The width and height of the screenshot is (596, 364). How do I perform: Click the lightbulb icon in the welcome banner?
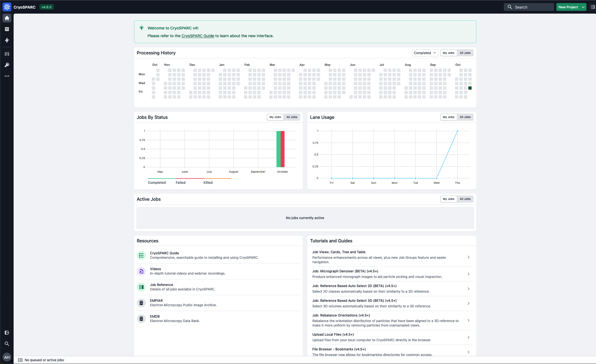[142, 28]
